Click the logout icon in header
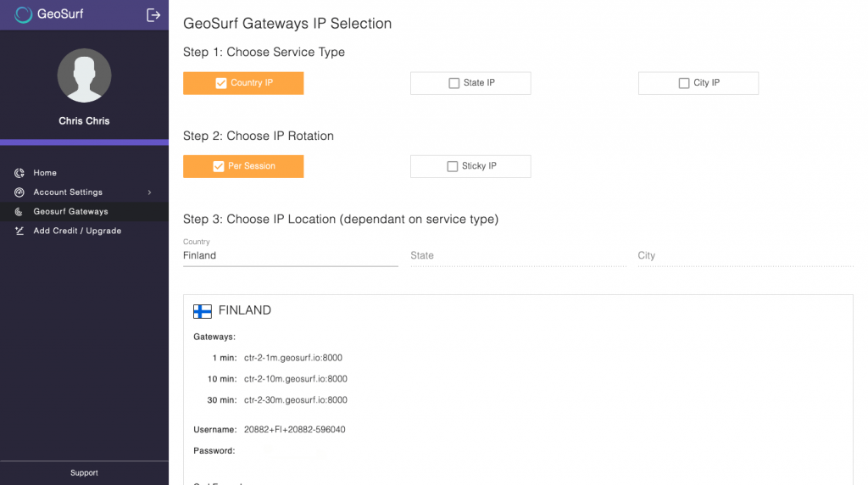868x485 pixels. click(x=153, y=15)
